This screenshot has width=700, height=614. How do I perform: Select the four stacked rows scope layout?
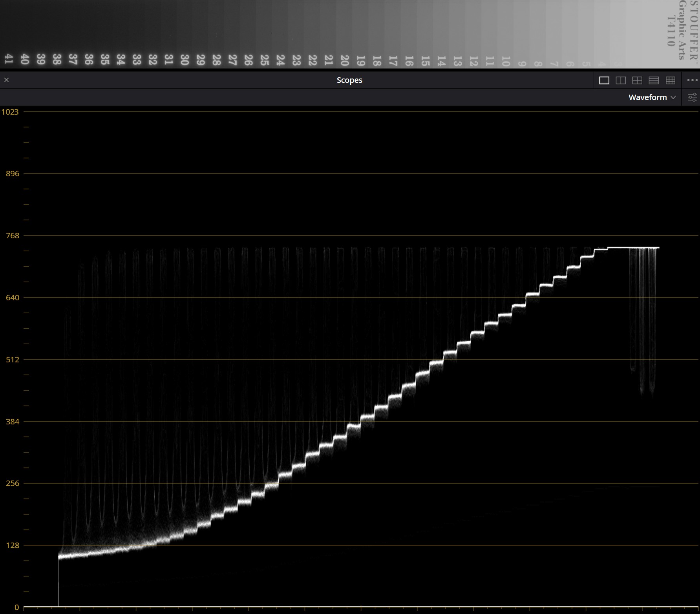click(654, 80)
